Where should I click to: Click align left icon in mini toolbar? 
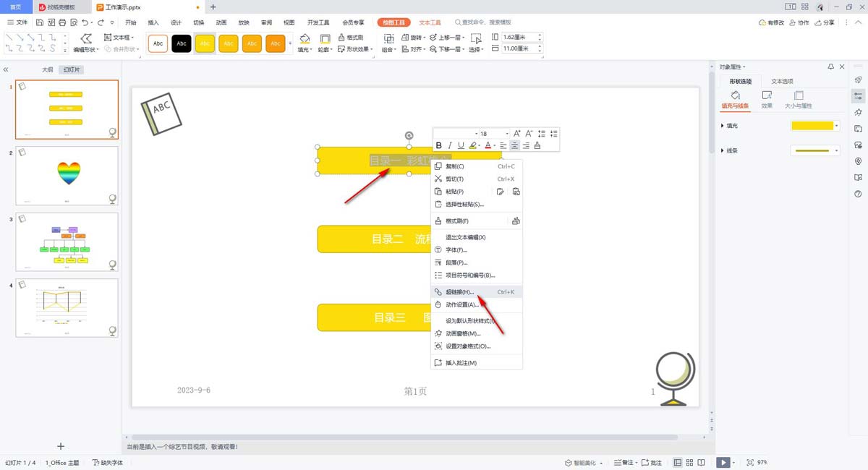[x=503, y=145]
